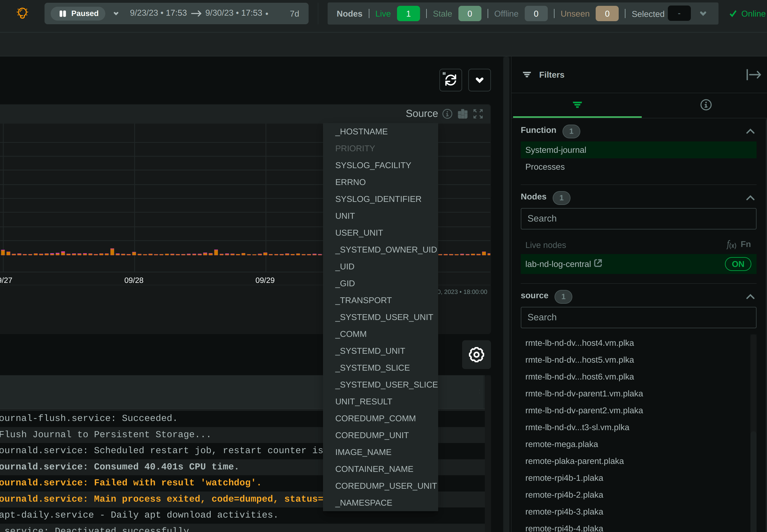Expand the Selected nodes dropdown
Screen dimensions: 767x532
[x=703, y=13]
